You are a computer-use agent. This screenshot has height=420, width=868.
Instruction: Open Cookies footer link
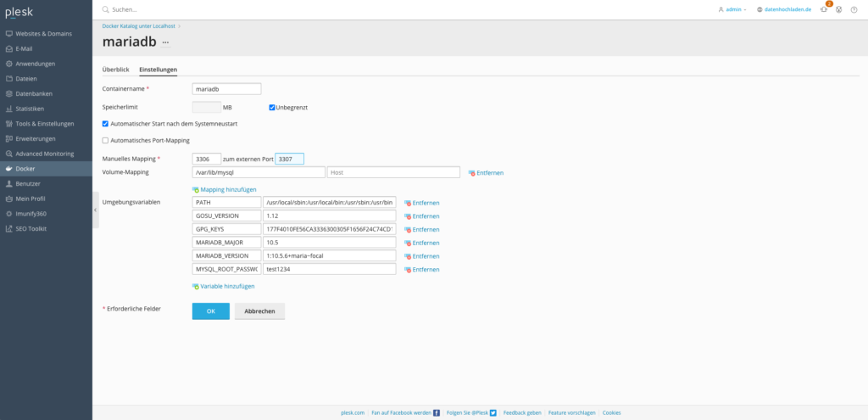click(611, 413)
